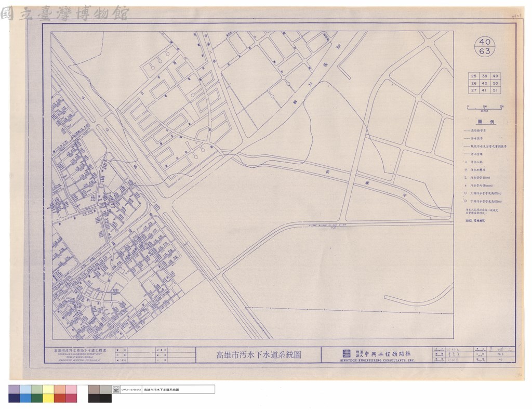This screenshot has height=410, width=532.
Task: Pick the light purple color swatch
Action: pyautogui.click(x=14, y=389)
